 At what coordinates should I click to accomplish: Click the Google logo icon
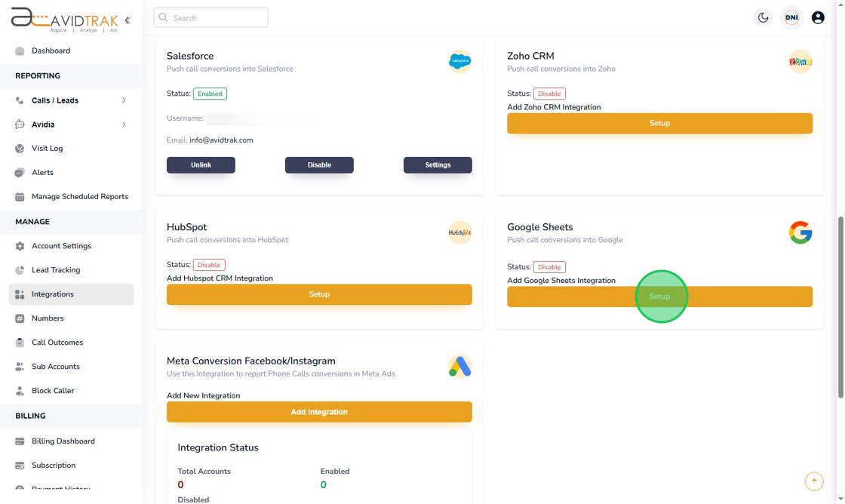pyautogui.click(x=800, y=232)
